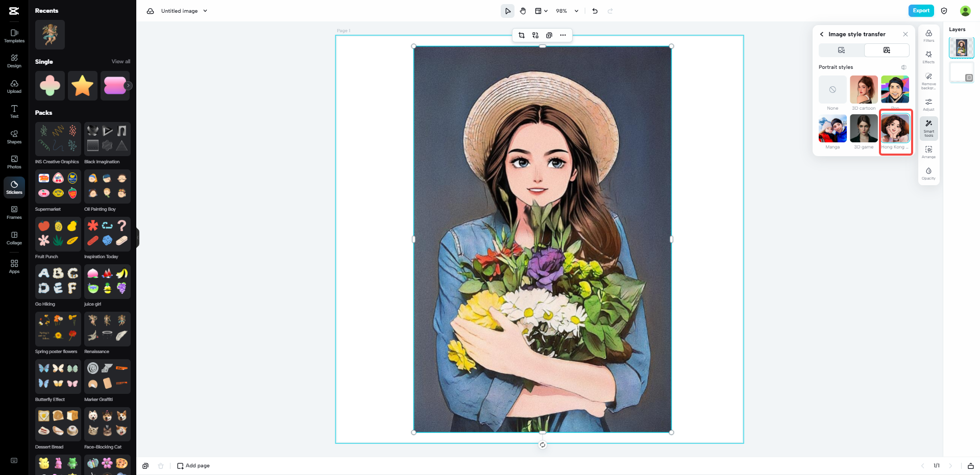Open the Frames panel in sidebar

tap(14, 213)
